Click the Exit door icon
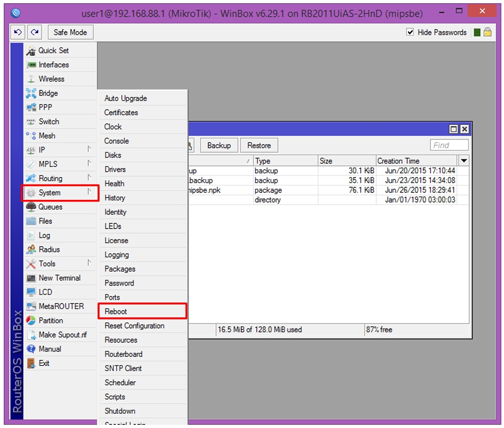 [x=31, y=363]
